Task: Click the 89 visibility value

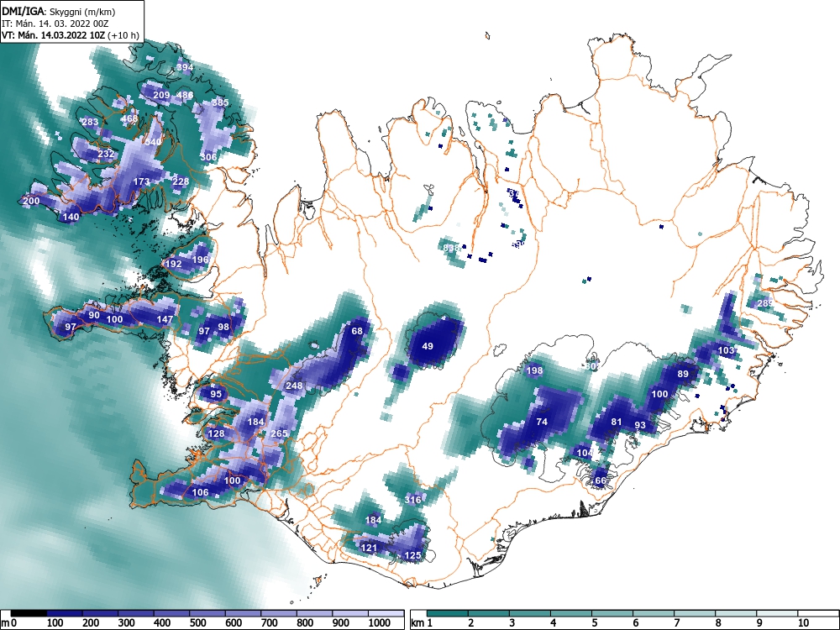Action: [x=683, y=374]
